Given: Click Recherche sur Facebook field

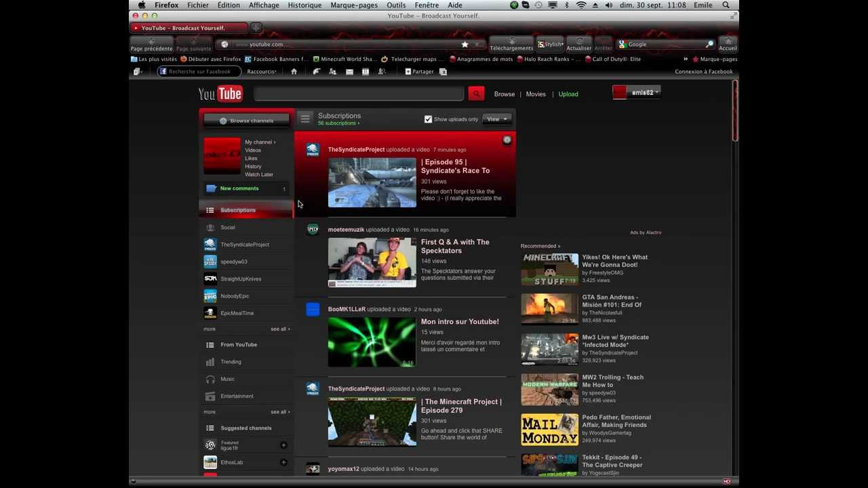Looking at the screenshot, I should pos(200,72).
